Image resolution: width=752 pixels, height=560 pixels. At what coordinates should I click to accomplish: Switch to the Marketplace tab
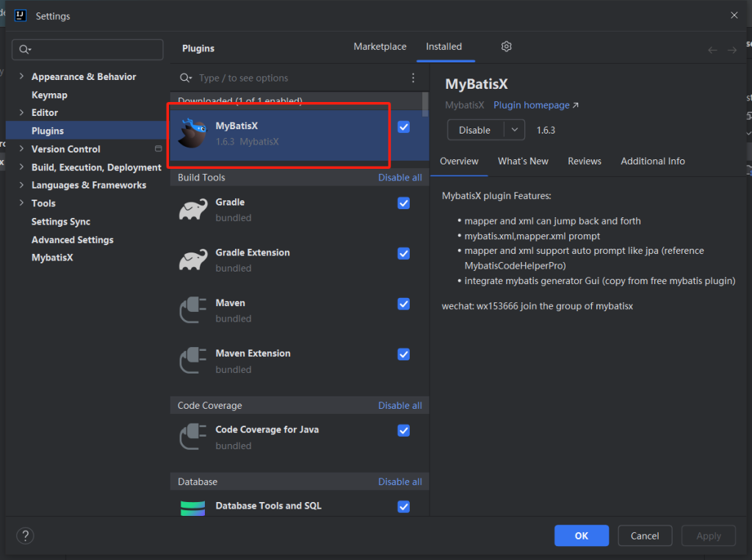pos(380,47)
